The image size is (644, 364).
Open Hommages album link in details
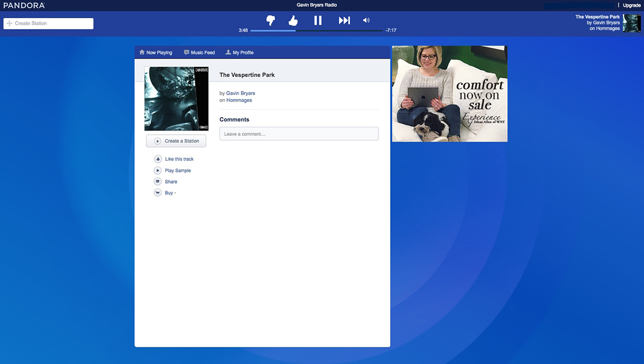pyautogui.click(x=239, y=100)
